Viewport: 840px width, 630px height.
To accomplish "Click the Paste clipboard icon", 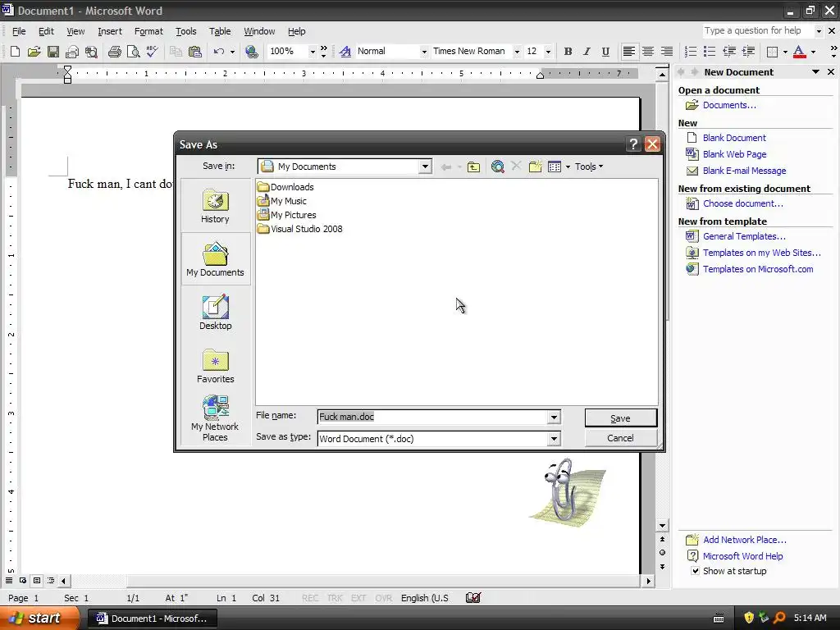I will (x=195, y=52).
